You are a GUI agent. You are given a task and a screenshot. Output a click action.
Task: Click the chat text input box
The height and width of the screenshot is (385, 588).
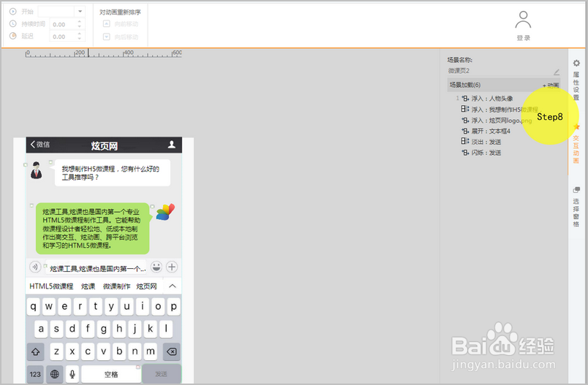(97, 268)
